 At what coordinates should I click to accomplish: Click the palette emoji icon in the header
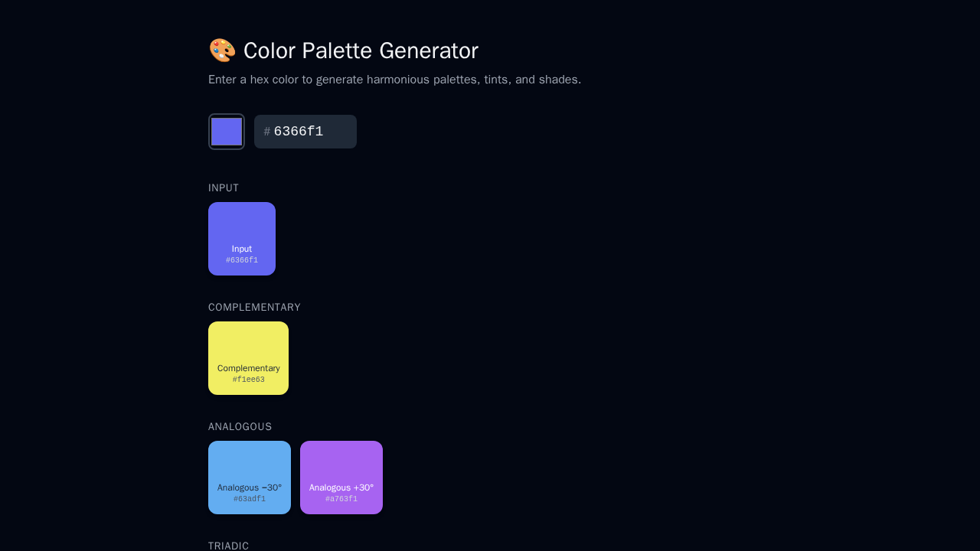(221, 50)
